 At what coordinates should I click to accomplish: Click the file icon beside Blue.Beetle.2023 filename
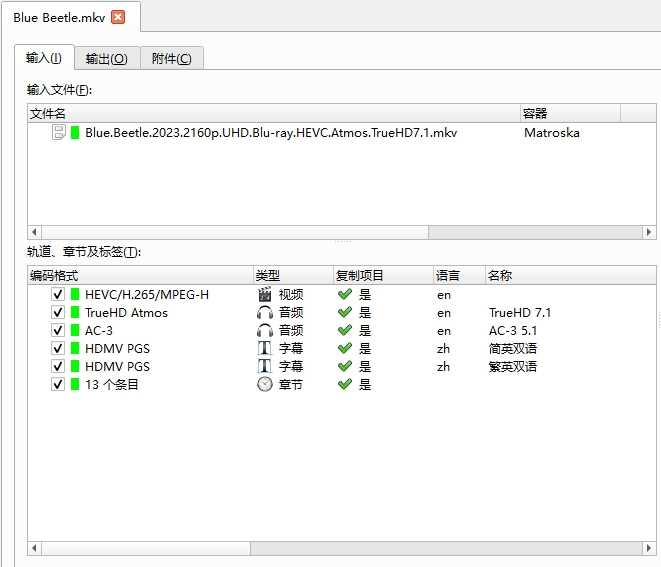coord(59,132)
